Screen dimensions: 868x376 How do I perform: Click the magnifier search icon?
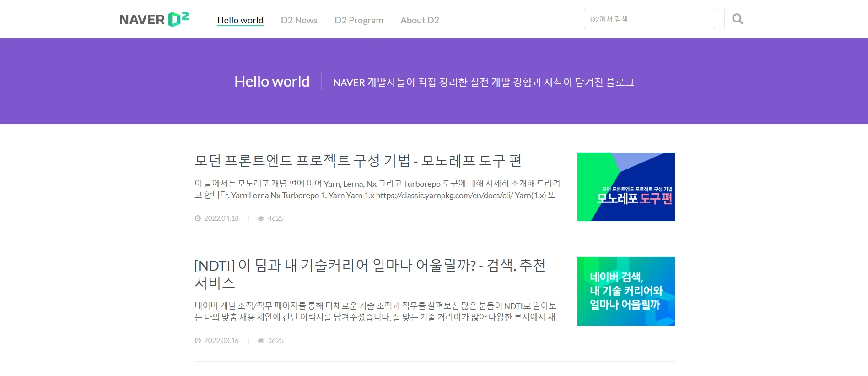pyautogui.click(x=737, y=19)
